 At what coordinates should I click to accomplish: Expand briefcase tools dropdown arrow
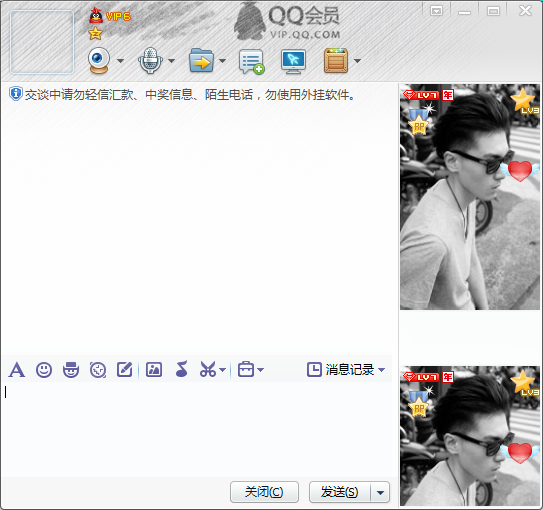pos(260,370)
